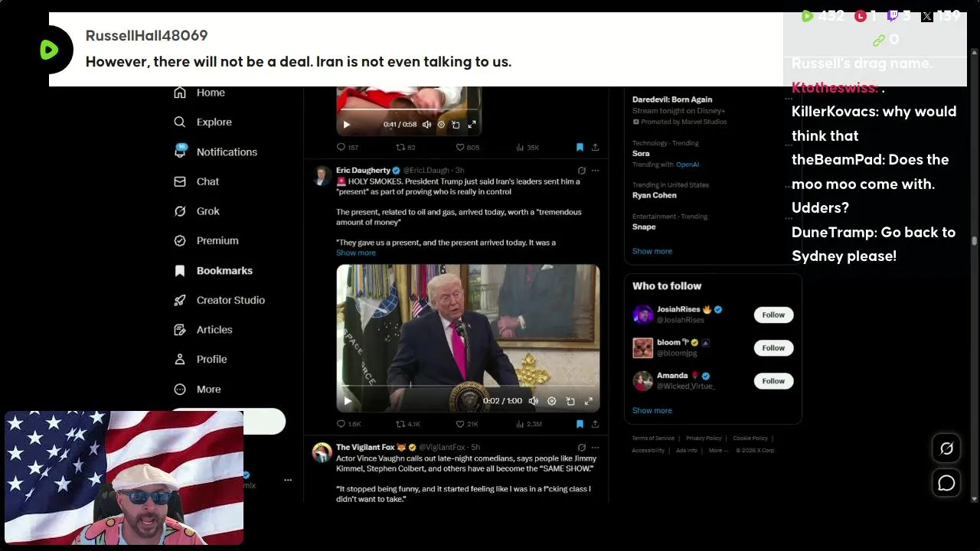Play the Trump video in Eric Daugherty post
980x551 pixels.
[347, 401]
